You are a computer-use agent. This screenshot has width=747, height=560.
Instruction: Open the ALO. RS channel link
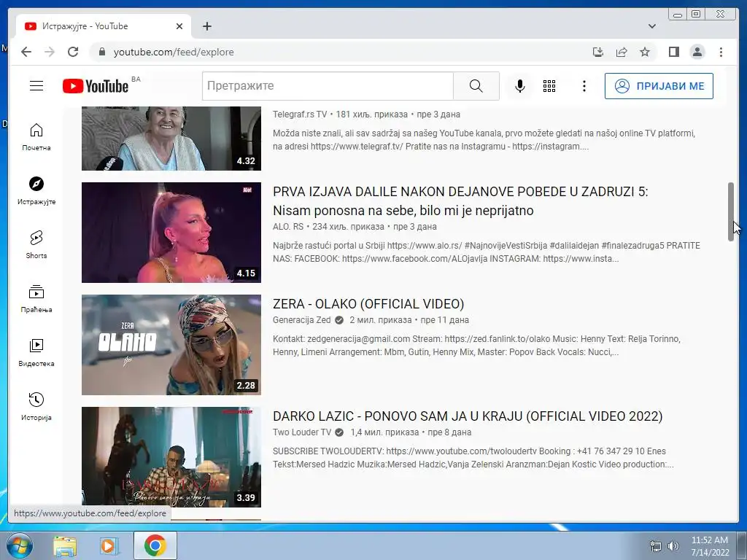[287, 227]
